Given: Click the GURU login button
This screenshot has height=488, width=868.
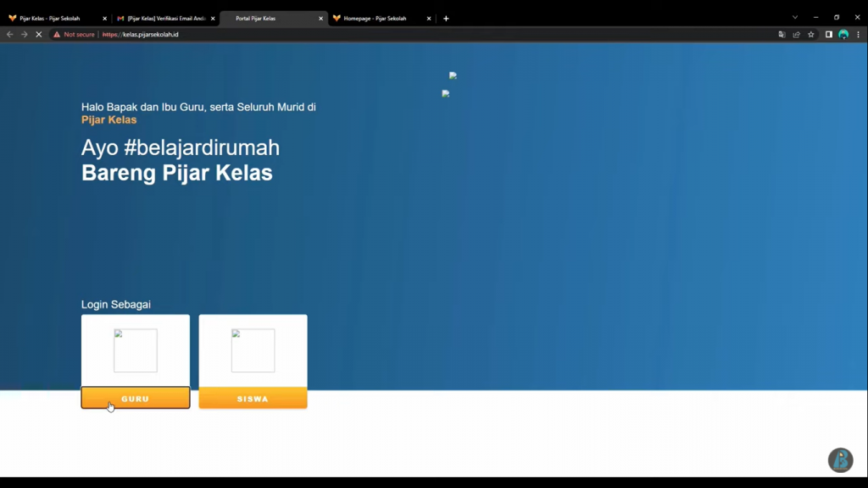Looking at the screenshot, I should (136, 398).
